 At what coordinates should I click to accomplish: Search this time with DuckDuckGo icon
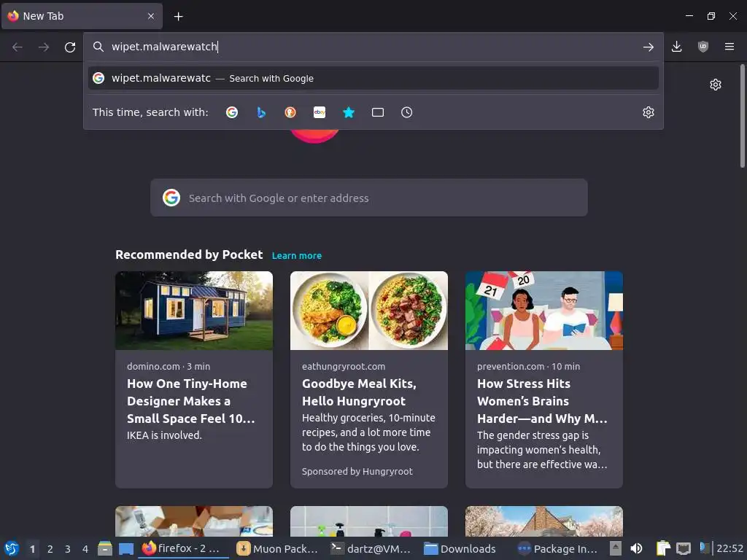click(x=290, y=112)
